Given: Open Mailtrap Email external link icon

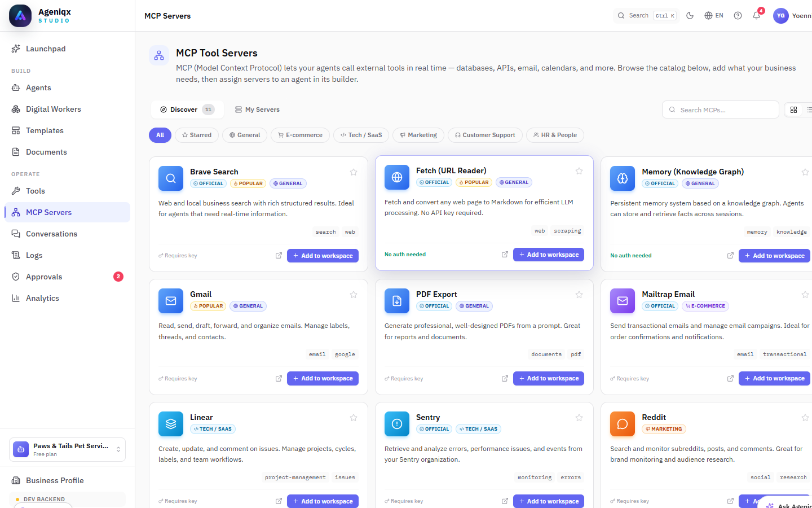Looking at the screenshot, I should point(730,378).
